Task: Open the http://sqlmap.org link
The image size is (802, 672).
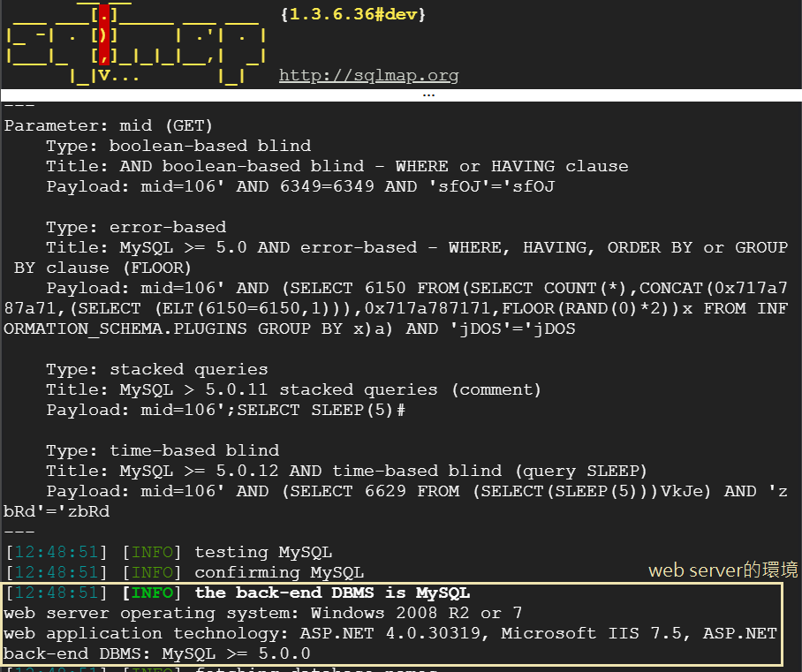Action: [x=369, y=76]
